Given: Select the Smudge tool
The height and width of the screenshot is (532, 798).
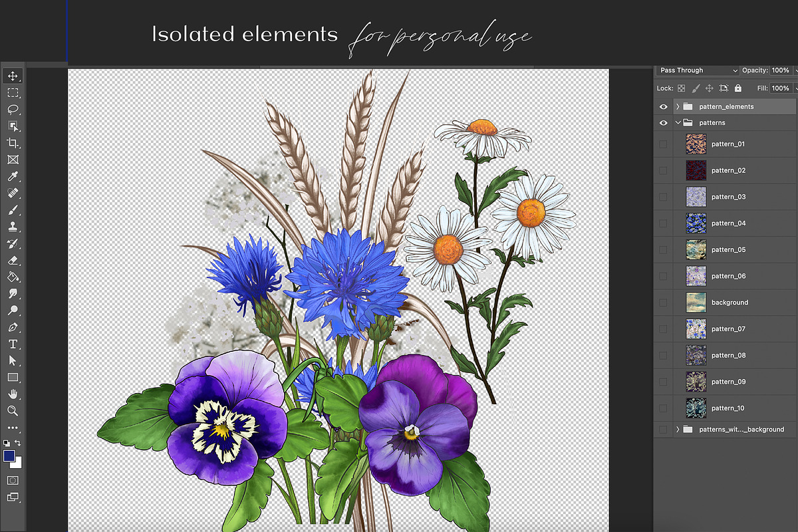Looking at the screenshot, I should (x=13, y=293).
